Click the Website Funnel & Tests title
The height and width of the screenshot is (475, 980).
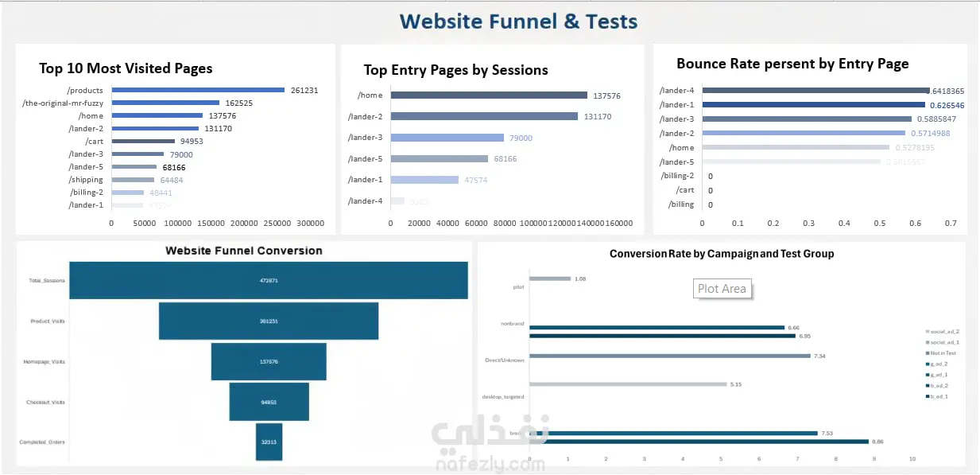518,21
